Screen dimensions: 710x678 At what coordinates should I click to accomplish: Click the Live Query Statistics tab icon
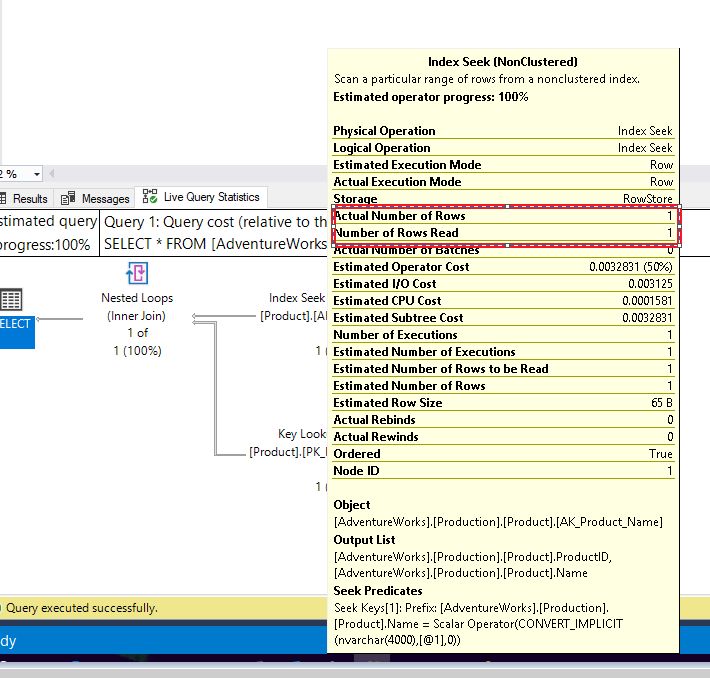tap(150, 197)
